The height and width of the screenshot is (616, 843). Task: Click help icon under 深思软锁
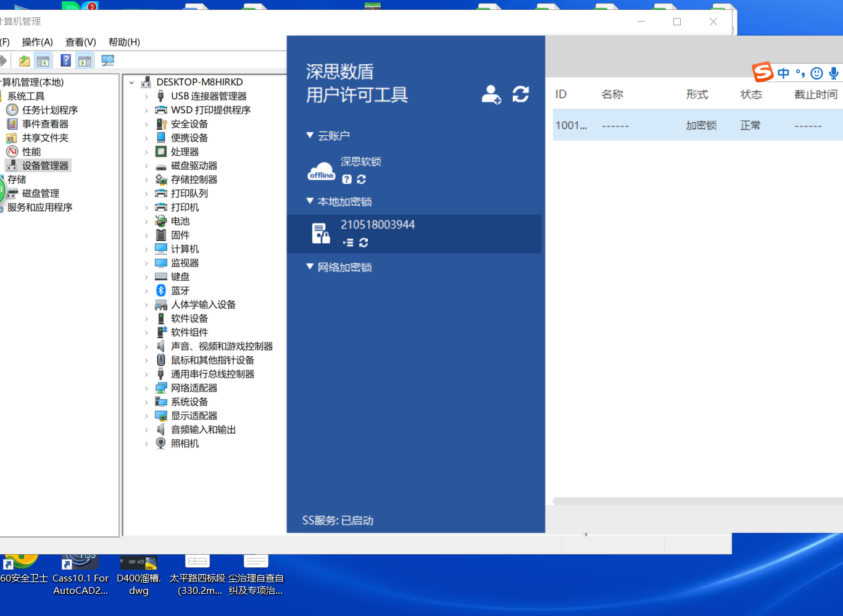347,179
